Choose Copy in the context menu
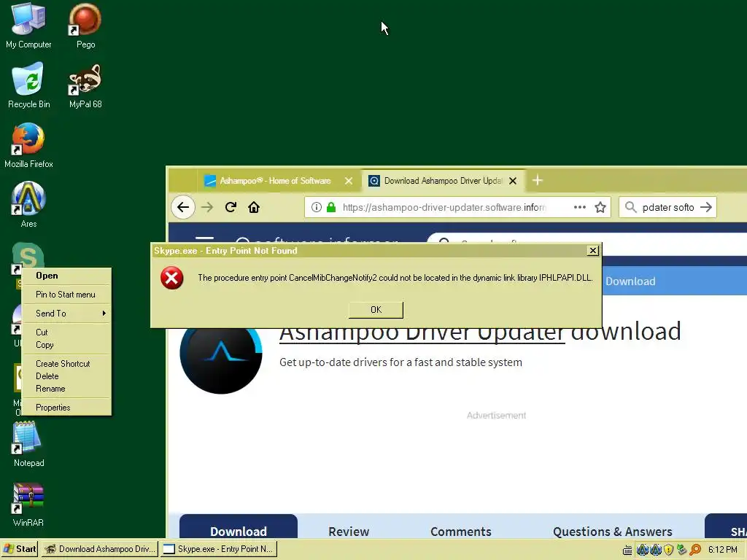 (66, 345)
